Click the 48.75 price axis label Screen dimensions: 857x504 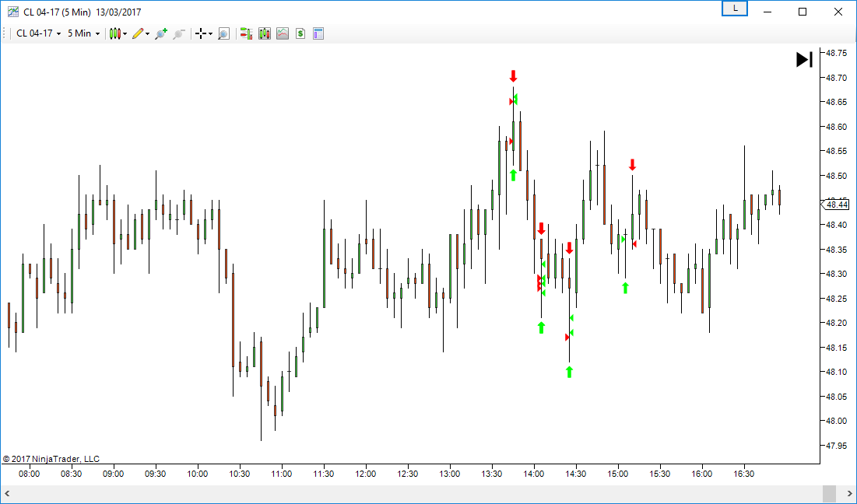click(836, 53)
